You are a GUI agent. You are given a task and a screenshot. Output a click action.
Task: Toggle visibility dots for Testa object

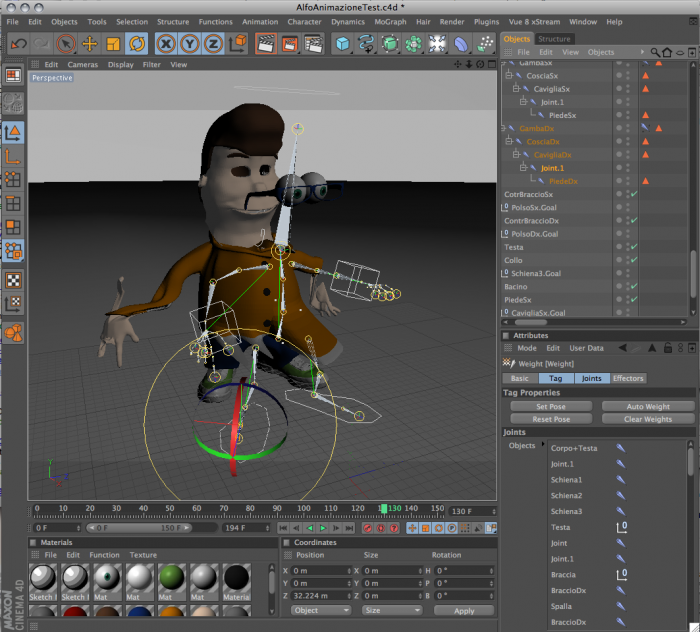pos(621,247)
